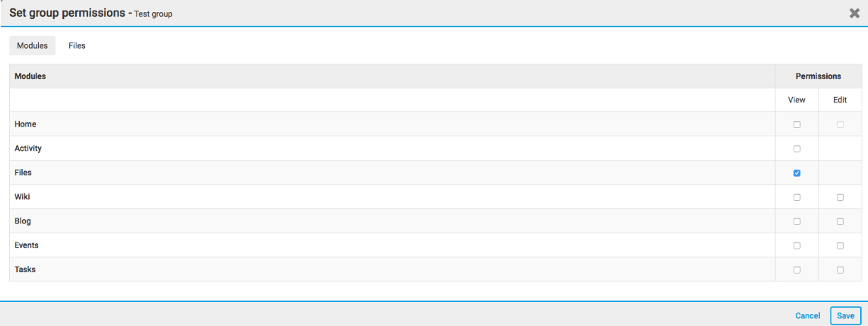Check the Blog Edit checkbox

840,221
